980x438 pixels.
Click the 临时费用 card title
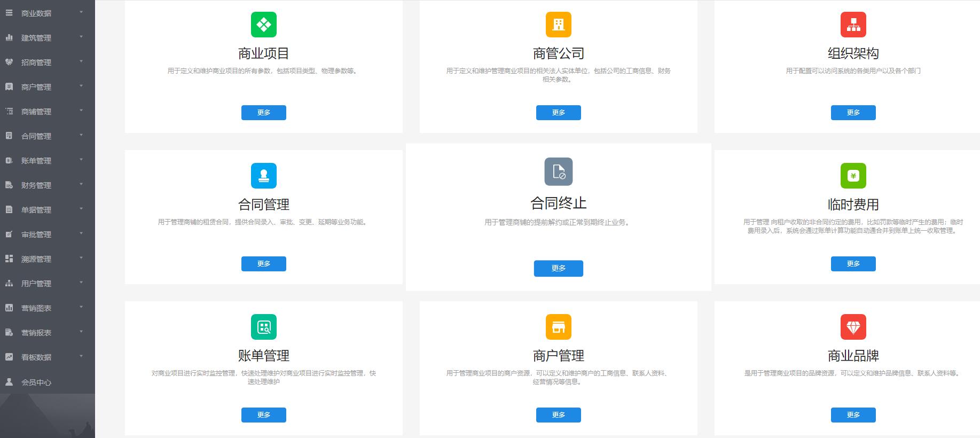pyautogui.click(x=853, y=205)
